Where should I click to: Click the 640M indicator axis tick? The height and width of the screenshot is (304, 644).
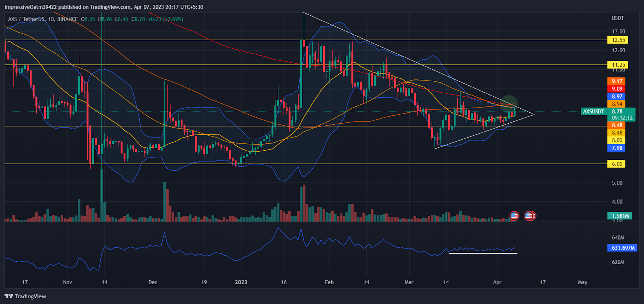618,238
